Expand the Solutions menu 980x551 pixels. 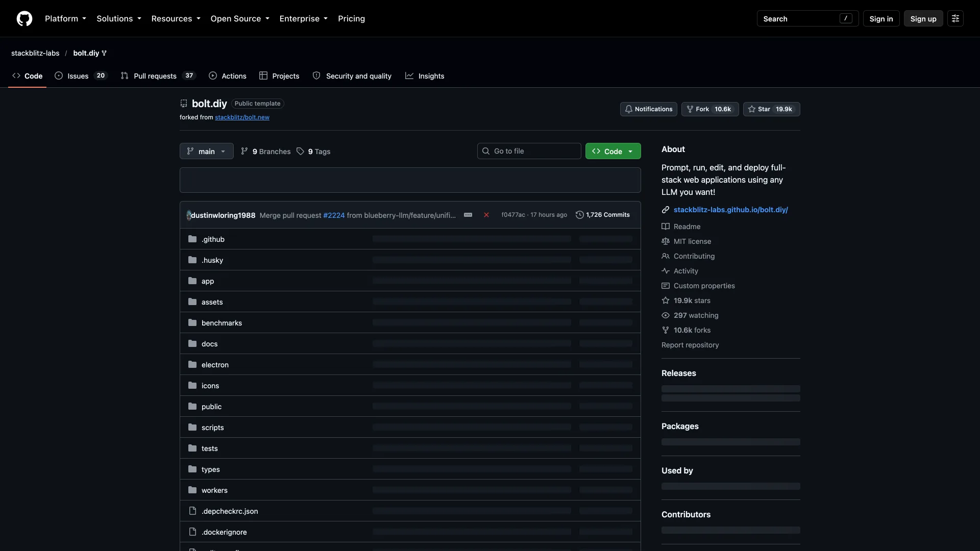click(x=118, y=19)
